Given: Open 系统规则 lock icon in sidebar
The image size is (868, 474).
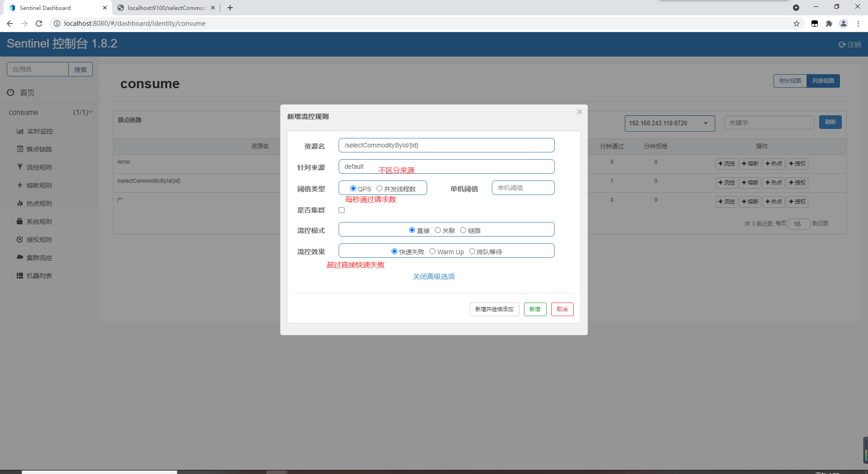Looking at the screenshot, I should 20,221.
